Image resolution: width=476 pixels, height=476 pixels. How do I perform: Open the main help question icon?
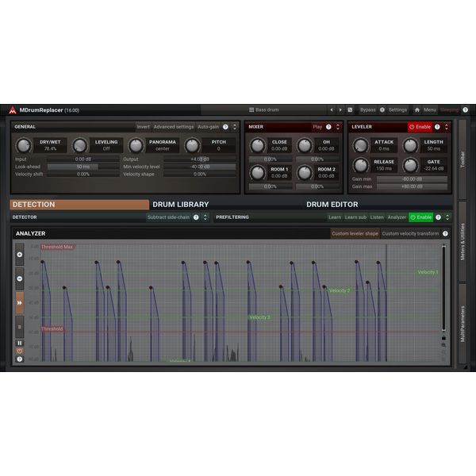coord(466,110)
